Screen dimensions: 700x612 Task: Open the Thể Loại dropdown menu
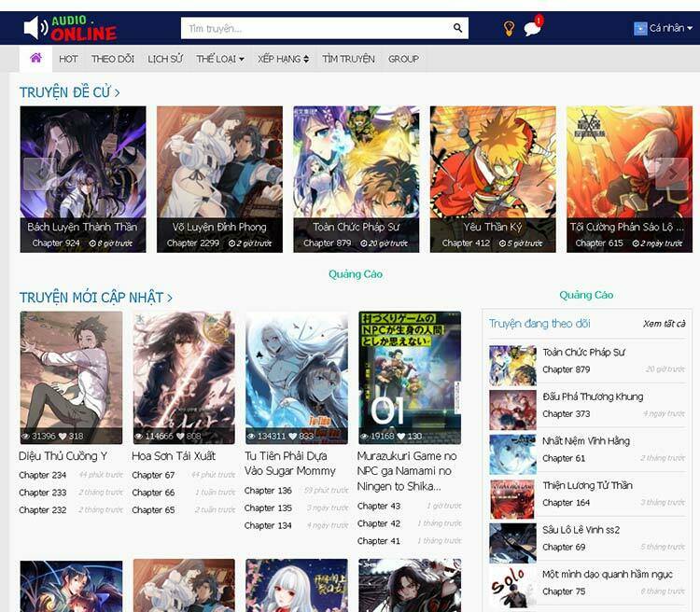tap(219, 59)
